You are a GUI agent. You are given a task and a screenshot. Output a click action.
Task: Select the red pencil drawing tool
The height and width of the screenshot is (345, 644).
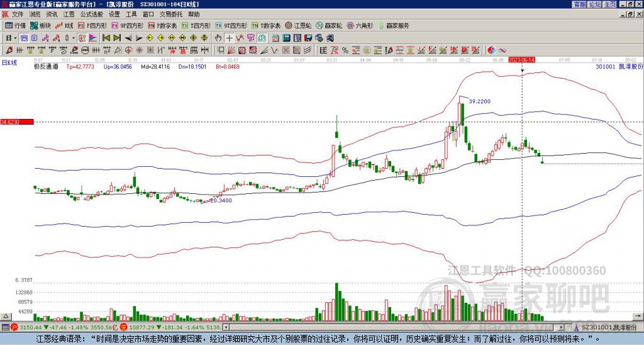point(9,50)
